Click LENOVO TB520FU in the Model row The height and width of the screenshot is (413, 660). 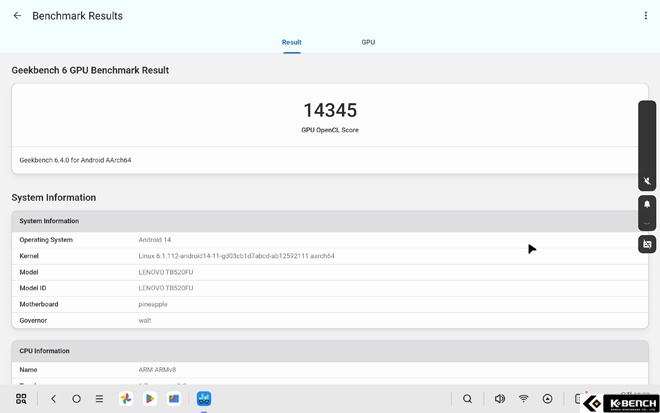click(x=166, y=272)
